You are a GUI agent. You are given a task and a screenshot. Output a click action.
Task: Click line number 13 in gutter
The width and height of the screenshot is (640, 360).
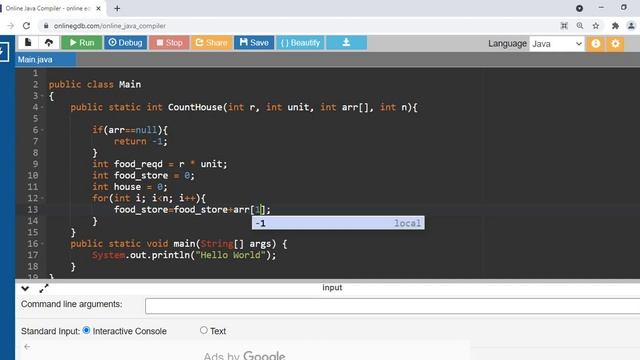tap(33, 210)
